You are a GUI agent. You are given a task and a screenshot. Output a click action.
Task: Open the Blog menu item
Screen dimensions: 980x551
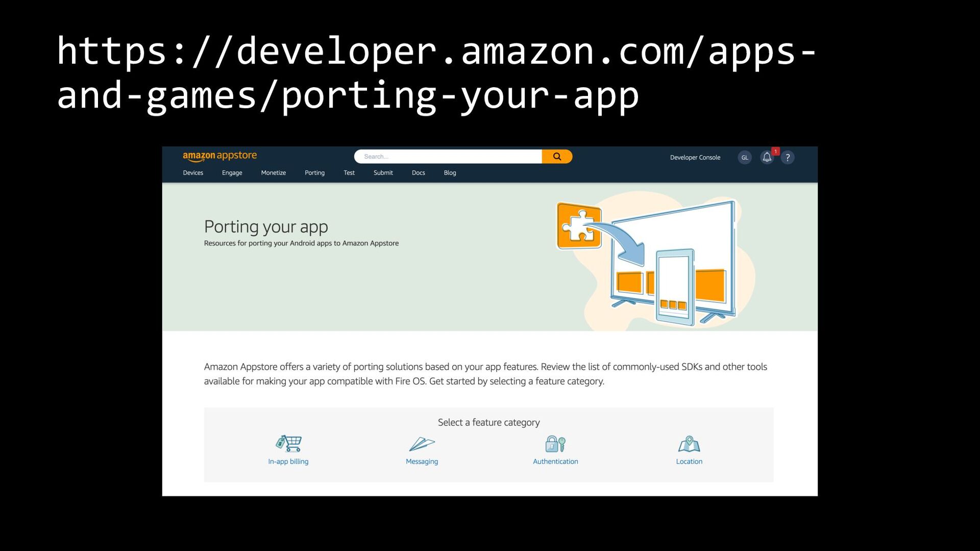450,173
